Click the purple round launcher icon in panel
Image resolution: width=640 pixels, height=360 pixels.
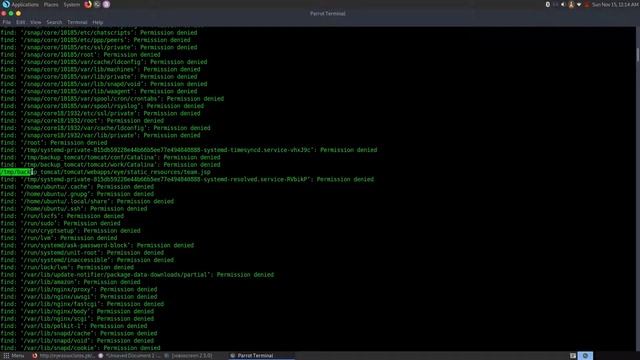(x=106, y=4)
